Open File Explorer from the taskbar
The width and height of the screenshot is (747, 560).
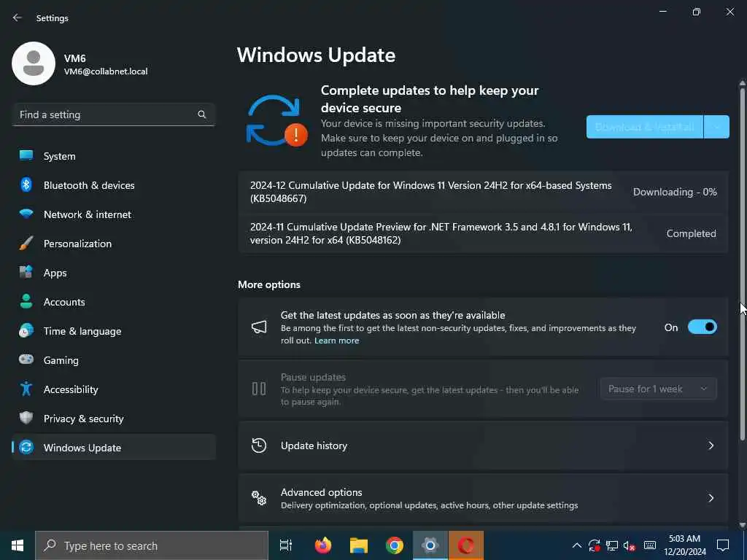pyautogui.click(x=359, y=545)
